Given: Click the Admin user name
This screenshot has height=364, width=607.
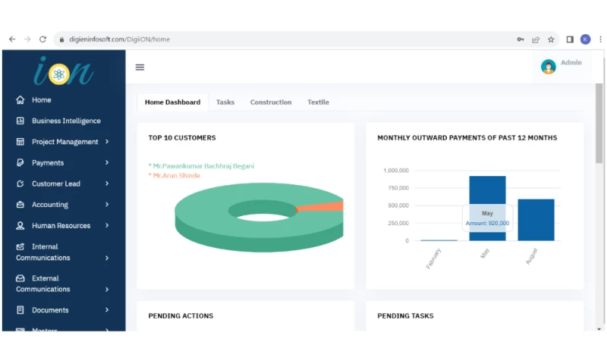Looking at the screenshot, I should pos(571,62).
